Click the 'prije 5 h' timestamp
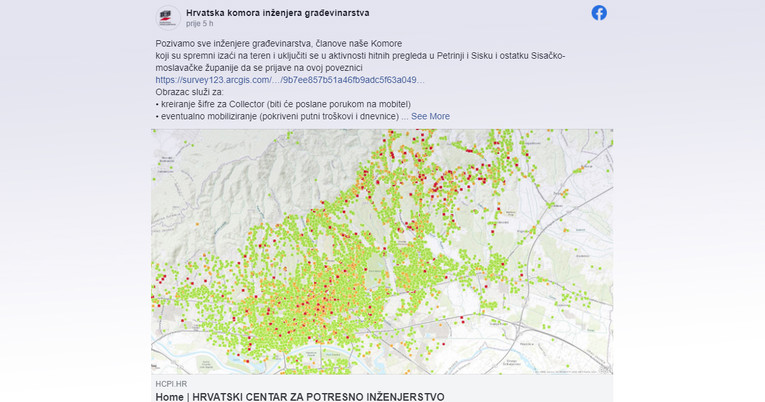This screenshot has width=765, height=402. pyautogui.click(x=200, y=23)
